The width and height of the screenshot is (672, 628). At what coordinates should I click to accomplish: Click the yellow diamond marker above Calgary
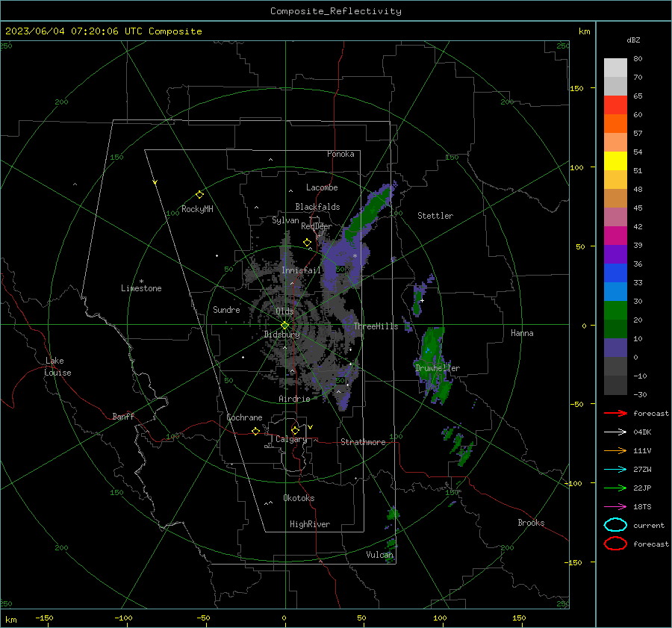295,430
